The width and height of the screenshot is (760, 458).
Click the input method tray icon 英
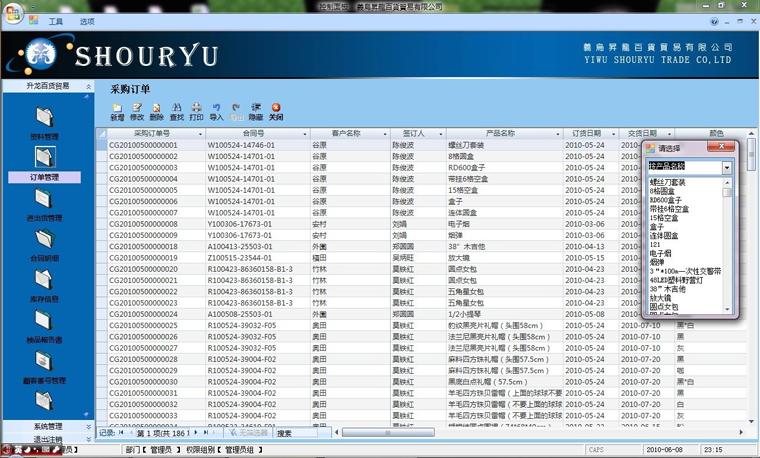click(x=18, y=450)
